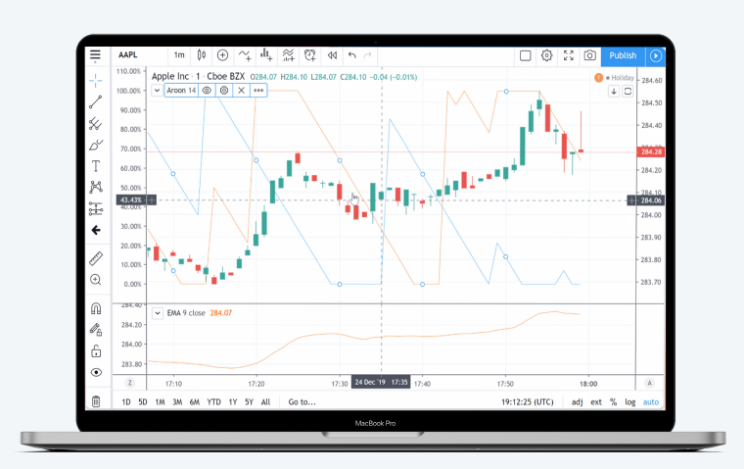
Task: Click the Aroon 14 indicator label
Action: pyautogui.click(x=181, y=90)
